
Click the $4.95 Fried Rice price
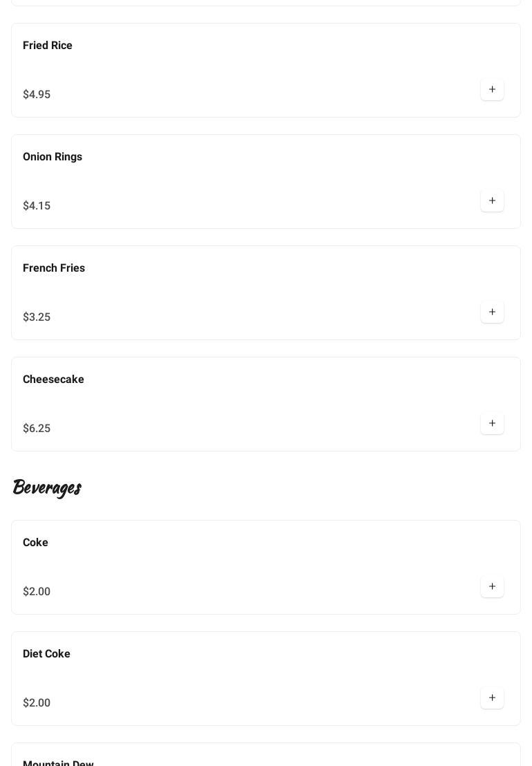(x=37, y=95)
